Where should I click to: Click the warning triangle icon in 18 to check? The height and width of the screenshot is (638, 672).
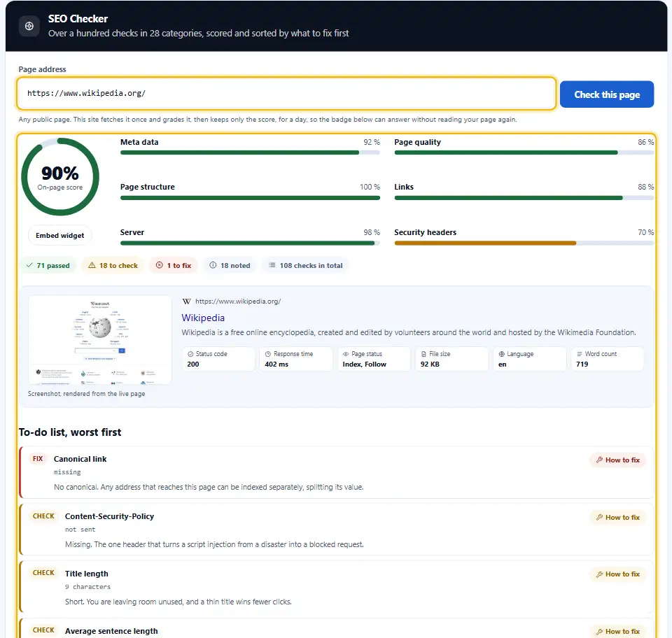coord(92,265)
